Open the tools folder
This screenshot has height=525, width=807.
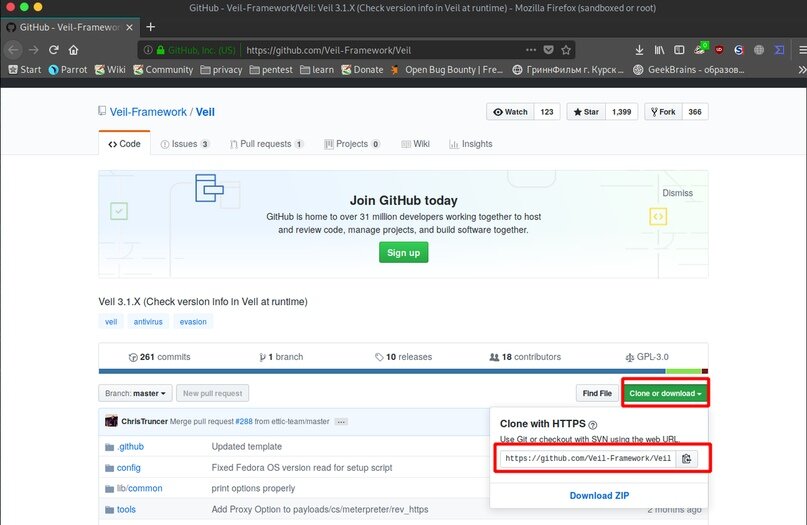click(x=126, y=510)
